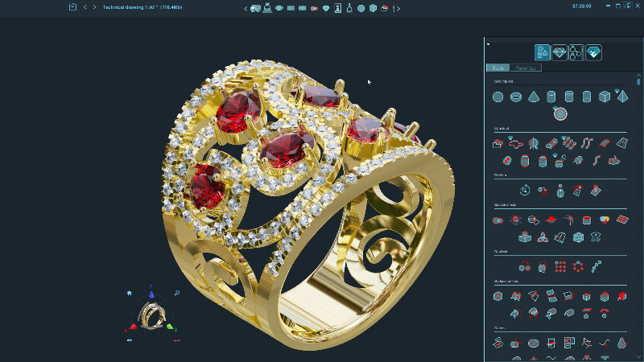644x362 pixels.
Task: Choose the grid array duplicate tool
Action: (560, 267)
